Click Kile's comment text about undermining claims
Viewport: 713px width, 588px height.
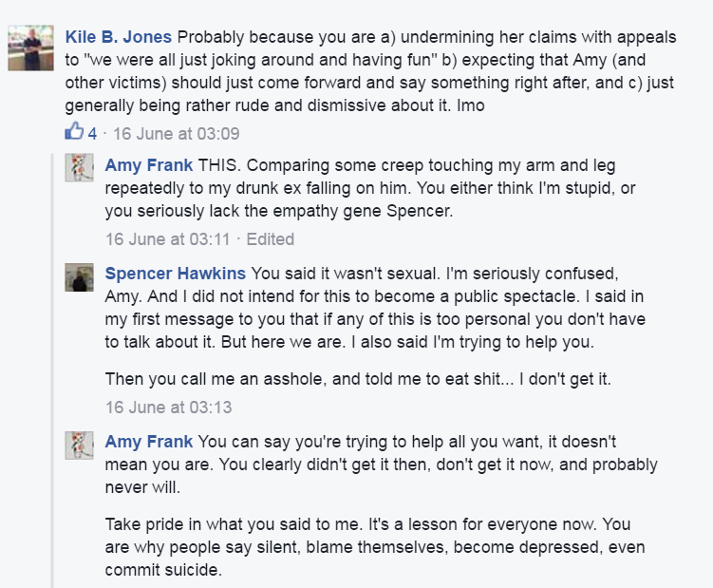tap(370, 71)
